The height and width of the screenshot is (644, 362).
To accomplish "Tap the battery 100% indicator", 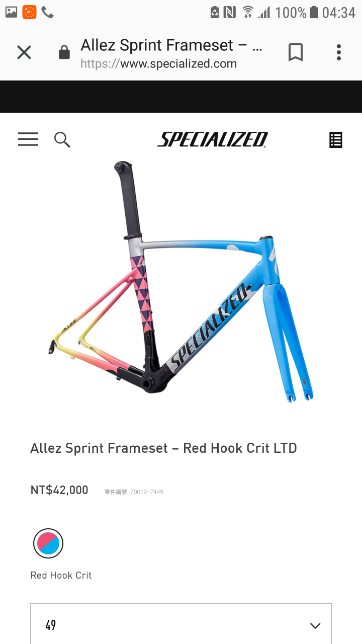I will pyautogui.click(x=297, y=12).
